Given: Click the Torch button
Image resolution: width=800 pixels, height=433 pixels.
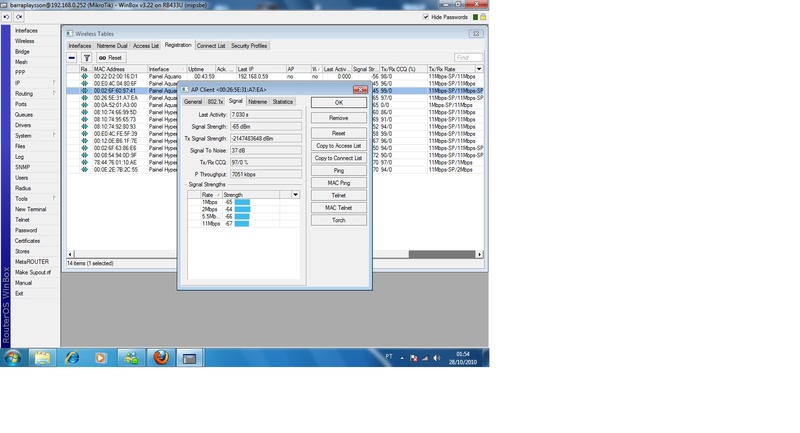Looking at the screenshot, I should (339, 220).
